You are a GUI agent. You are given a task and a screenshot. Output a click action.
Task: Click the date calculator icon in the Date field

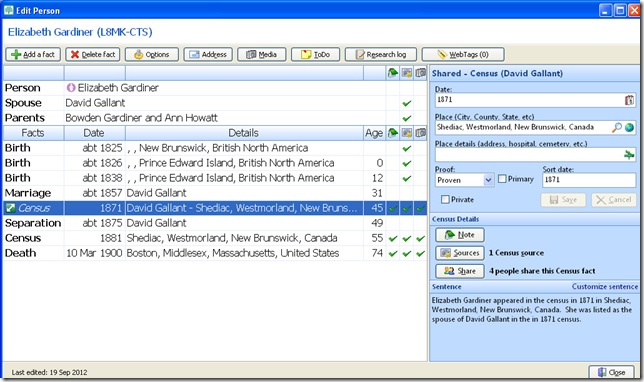[x=629, y=100]
